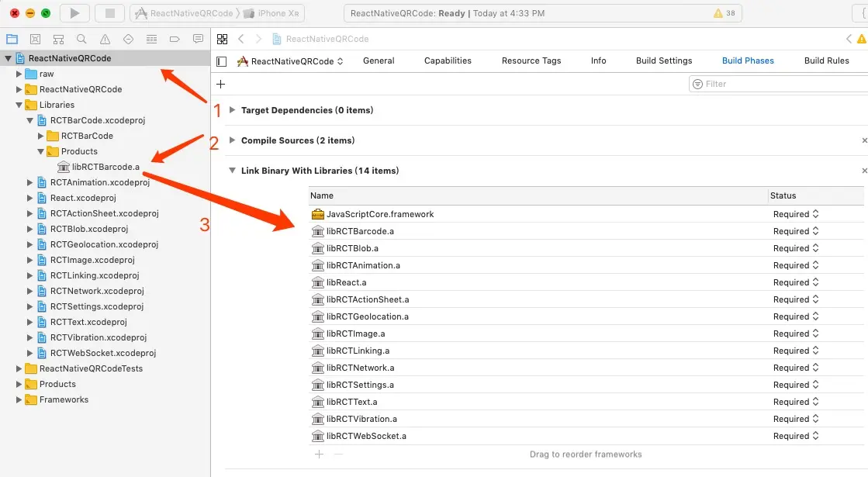Viewport: 868px width, 477px height.
Task: Collapse the Libraries group
Action: 19,105
